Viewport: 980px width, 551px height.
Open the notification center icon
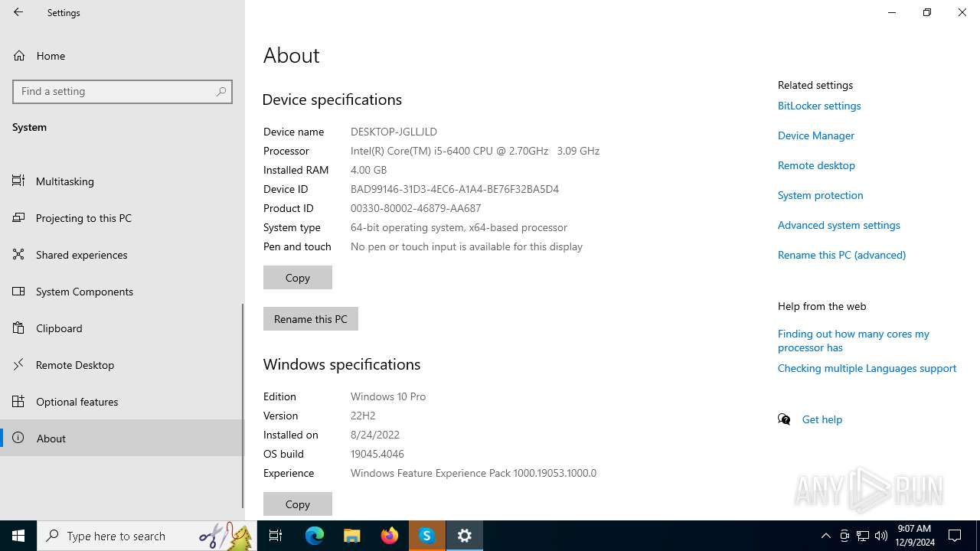(955, 536)
